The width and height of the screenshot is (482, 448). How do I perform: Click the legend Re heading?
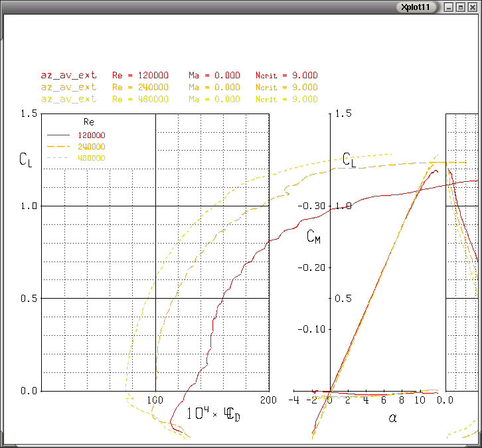(89, 122)
